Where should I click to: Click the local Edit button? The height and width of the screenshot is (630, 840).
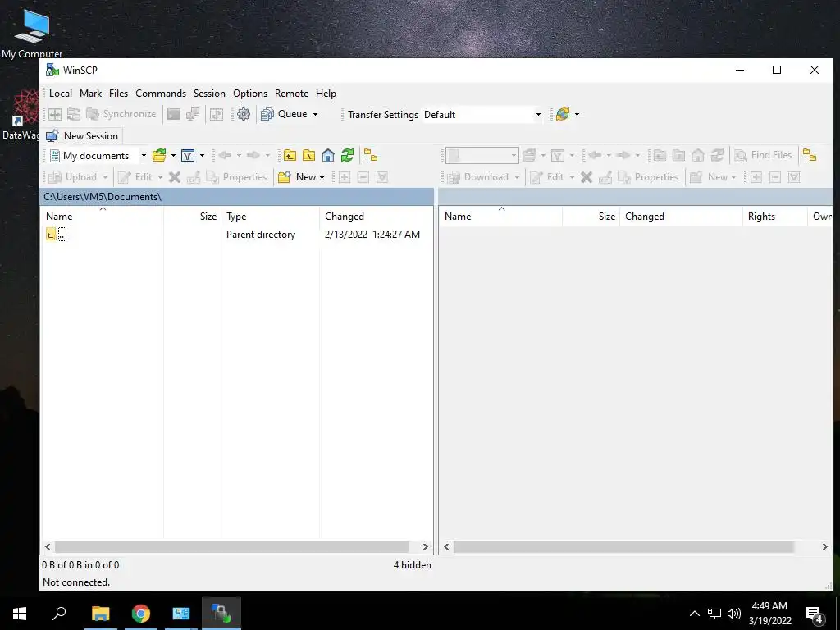tap(135, 177)
